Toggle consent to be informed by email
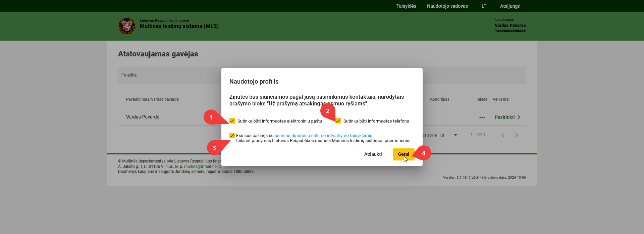 [232, 121]
